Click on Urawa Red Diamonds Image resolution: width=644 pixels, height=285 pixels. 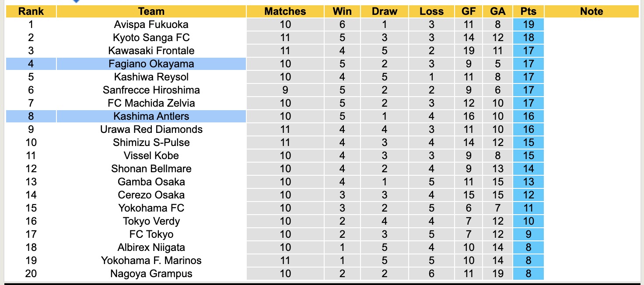point(151,129)
